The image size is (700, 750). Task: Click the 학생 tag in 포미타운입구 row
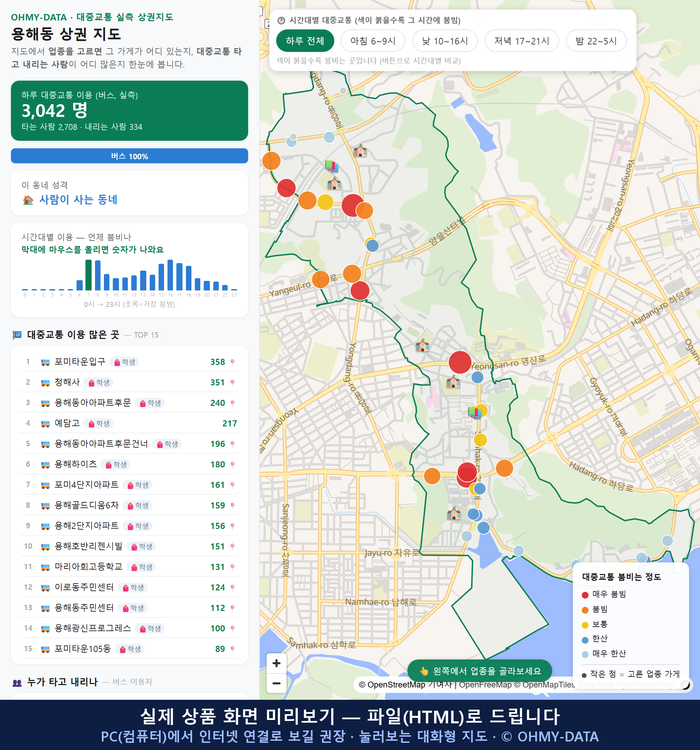tap(124, 362)
